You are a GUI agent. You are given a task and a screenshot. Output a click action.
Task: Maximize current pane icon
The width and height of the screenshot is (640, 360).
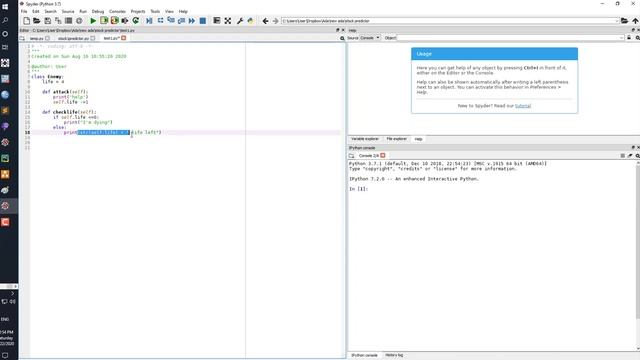[x=217, y=21]
